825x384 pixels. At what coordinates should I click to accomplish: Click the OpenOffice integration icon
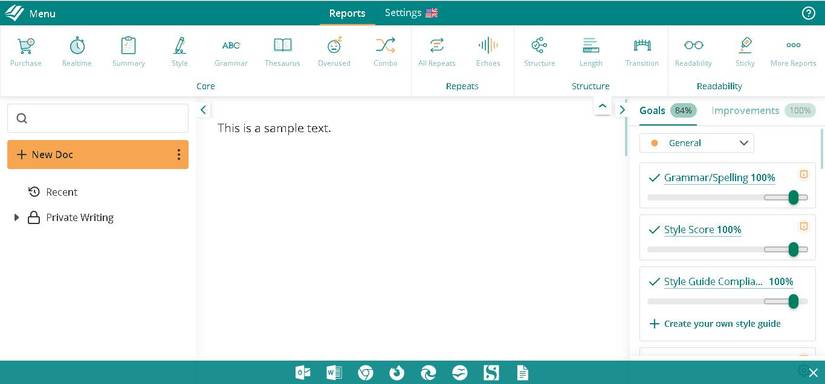(460, 373)
